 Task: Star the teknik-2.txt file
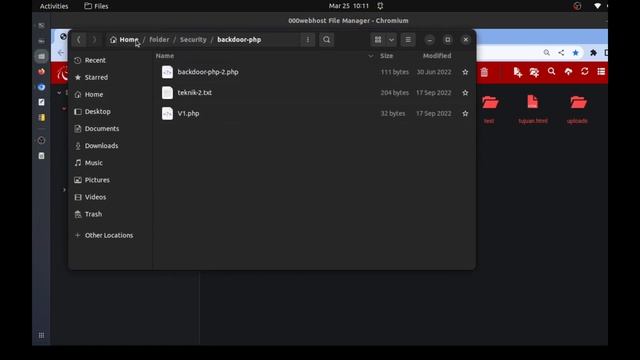(x=465, y=93)
